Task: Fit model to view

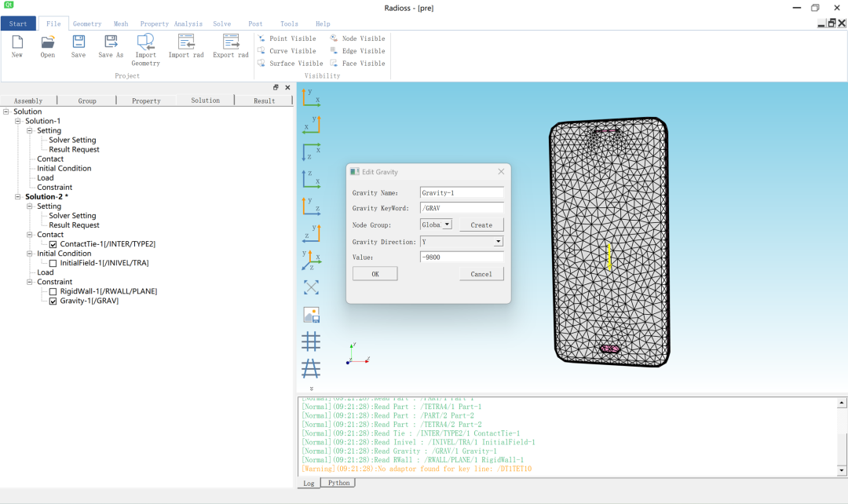Action: pos(311,287)
